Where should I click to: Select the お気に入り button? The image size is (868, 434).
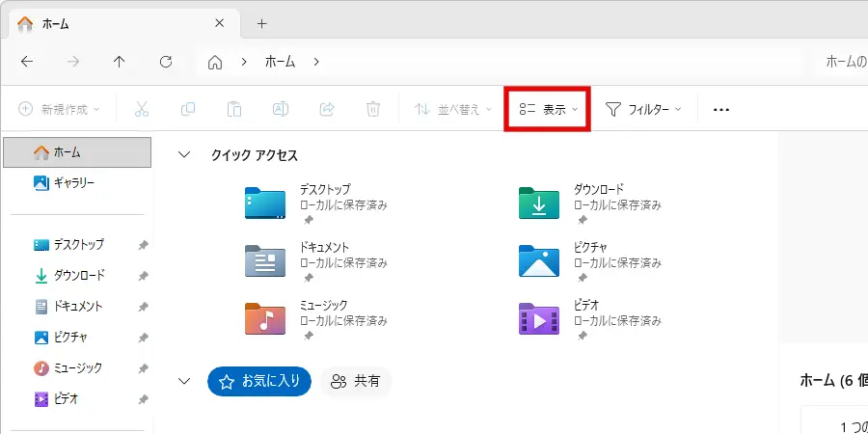[259, 381]
